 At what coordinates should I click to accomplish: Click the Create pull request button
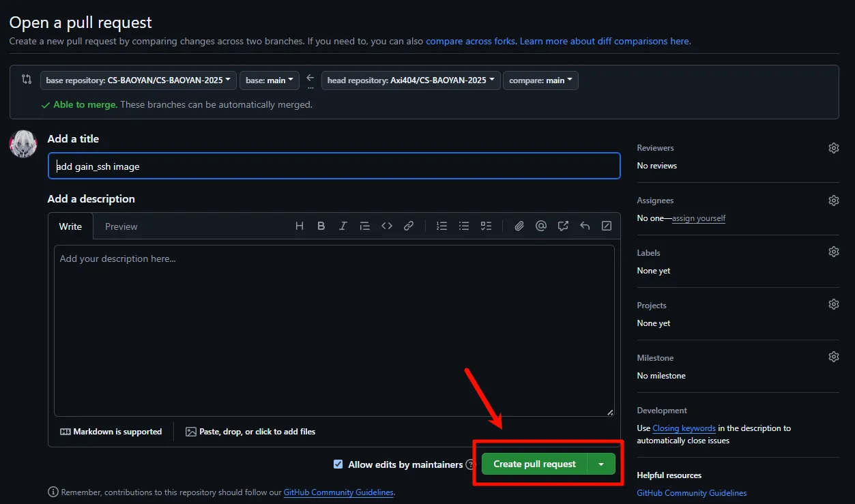click(x=534, y=464)
